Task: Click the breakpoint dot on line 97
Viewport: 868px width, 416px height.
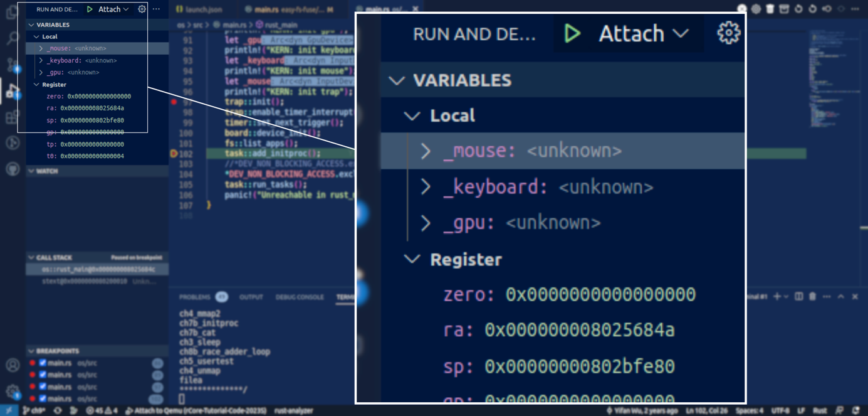Action: 174,102
